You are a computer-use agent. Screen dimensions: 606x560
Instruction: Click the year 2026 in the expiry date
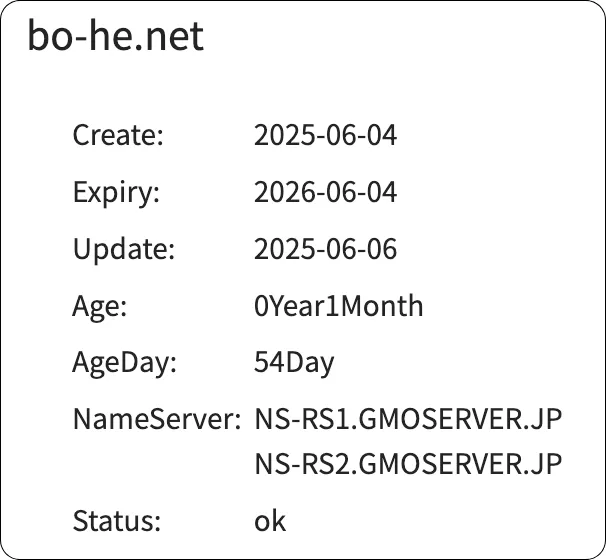pos(280,192)
